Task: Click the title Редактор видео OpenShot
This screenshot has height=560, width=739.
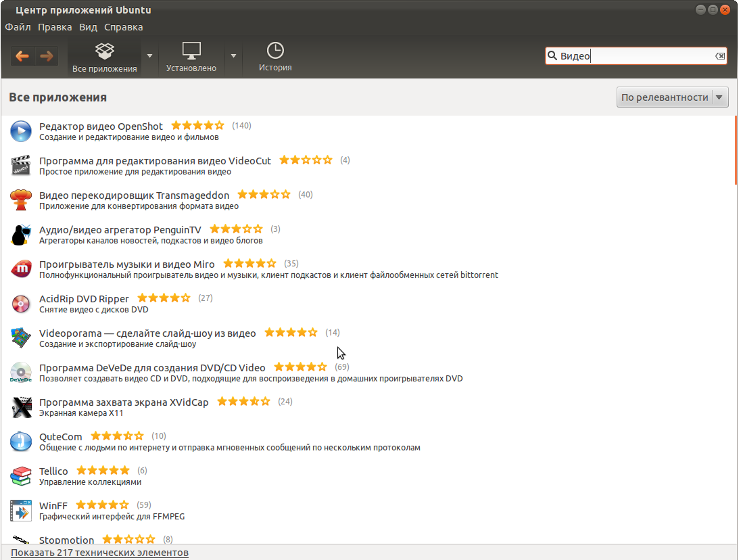Action: tap(101, 126)
